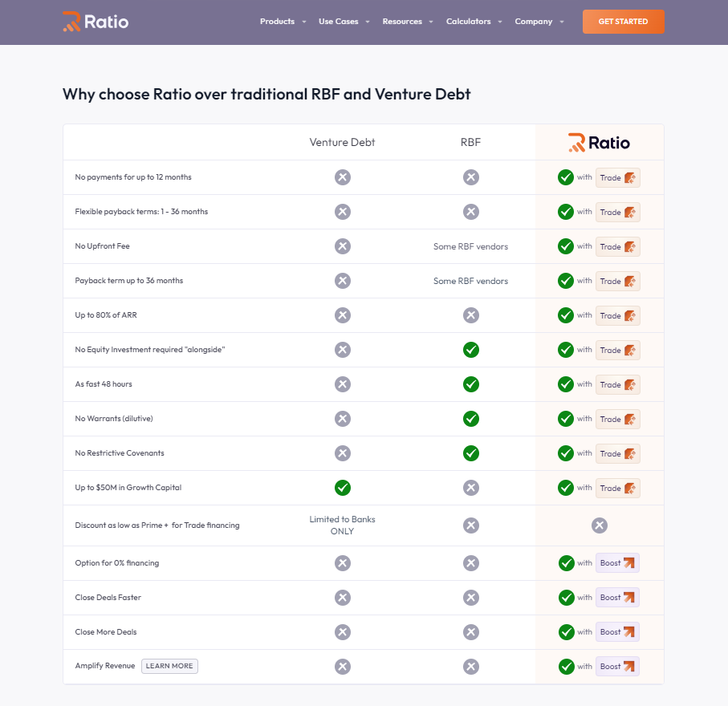Click the Trade badge in $50M Growth Capital row
The image size is (728, 706).
point(617,489)
